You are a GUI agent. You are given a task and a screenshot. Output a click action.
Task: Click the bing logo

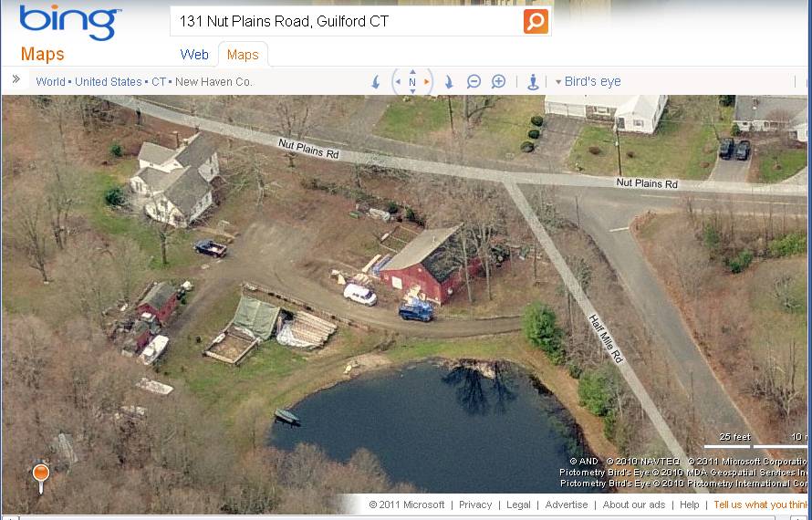70,22
